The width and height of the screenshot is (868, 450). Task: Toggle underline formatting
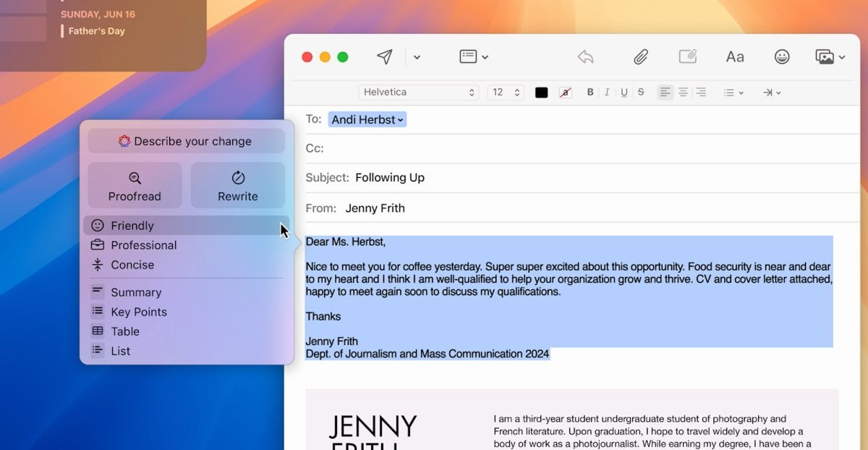click(x=624, y=92)
